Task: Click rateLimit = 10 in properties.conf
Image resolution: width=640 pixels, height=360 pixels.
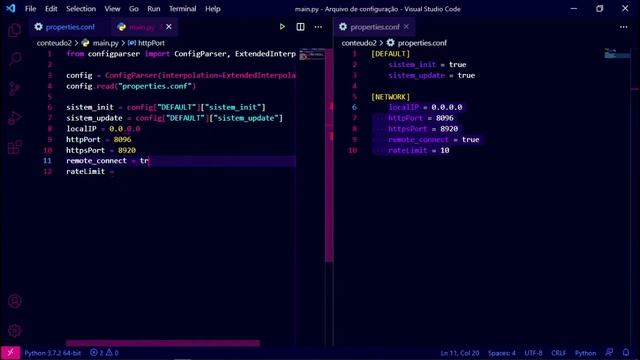Action: [419, 150]
